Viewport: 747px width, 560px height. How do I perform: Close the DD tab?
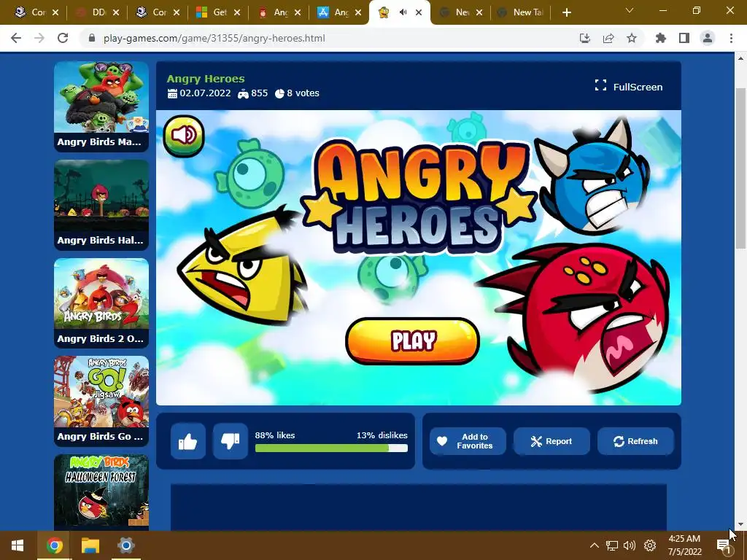tap(116, 12)
